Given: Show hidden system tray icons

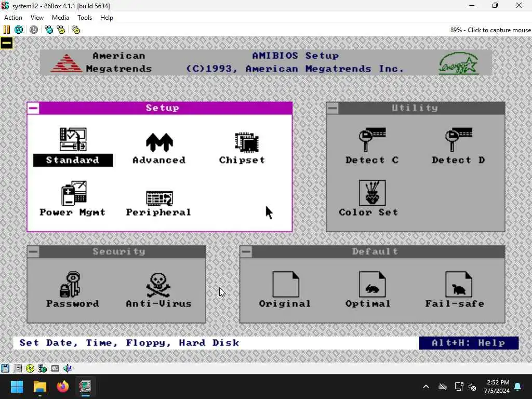Looking at the screenshot, I should click(x=426, y=387).
